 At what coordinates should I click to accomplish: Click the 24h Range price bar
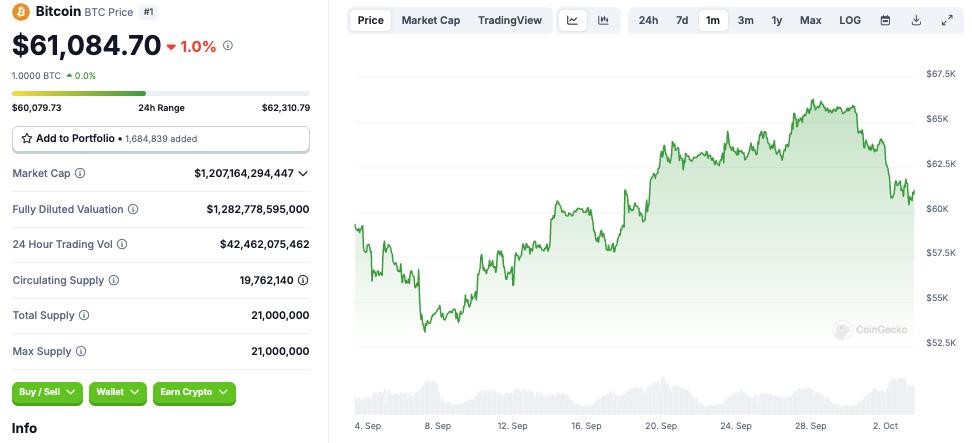[x=161, y=94]
